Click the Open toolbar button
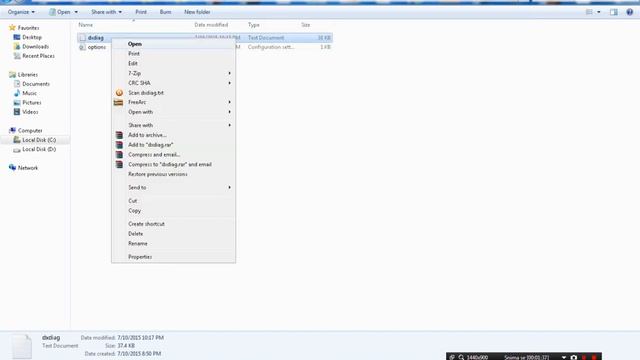Screen dimensions: 640x360 60,12
